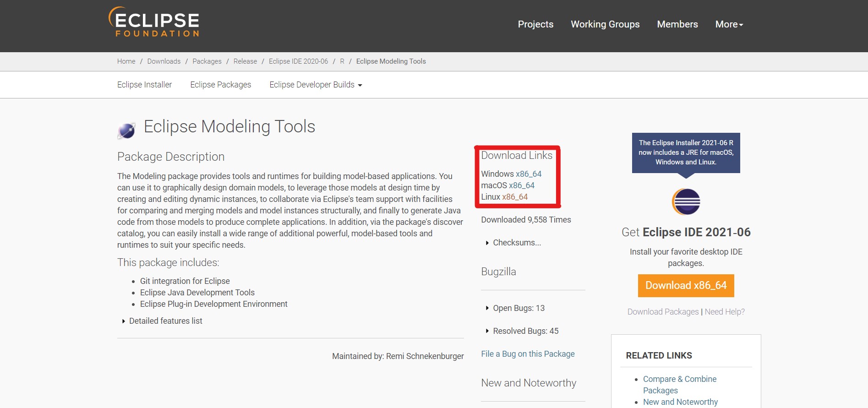Click the Package Description heading

tap(171, 157)
